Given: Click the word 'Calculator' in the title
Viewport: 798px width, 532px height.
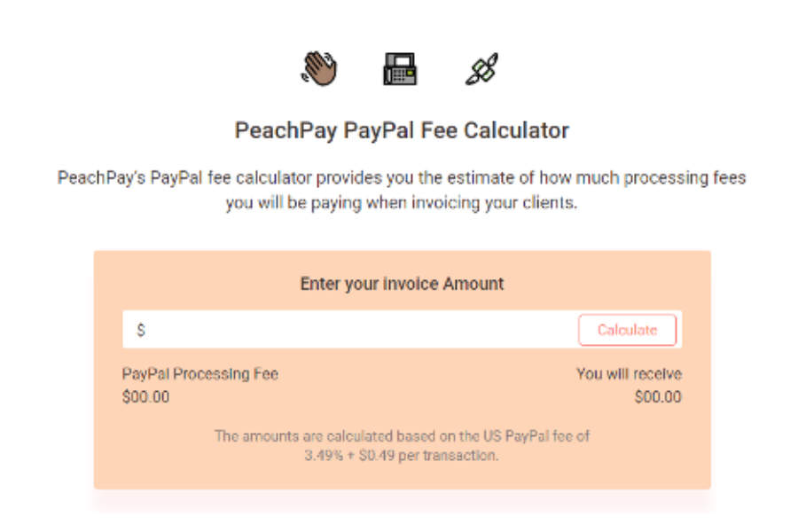Looking at the screenshot, I should (x=516, y=130).
